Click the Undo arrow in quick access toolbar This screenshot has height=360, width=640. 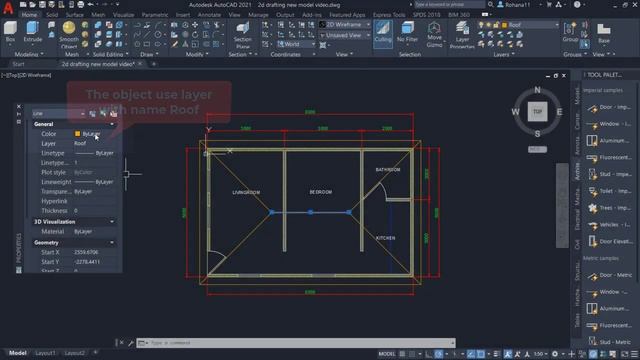91,5
